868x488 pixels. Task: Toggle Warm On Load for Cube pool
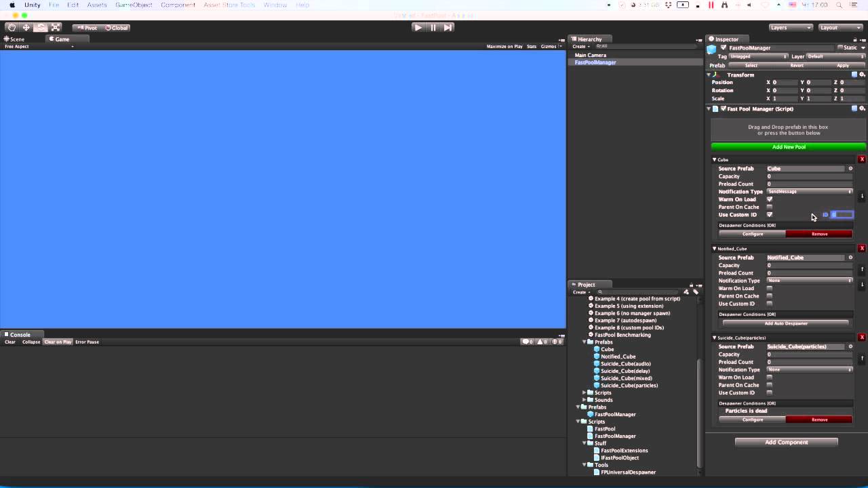[769, 199]
